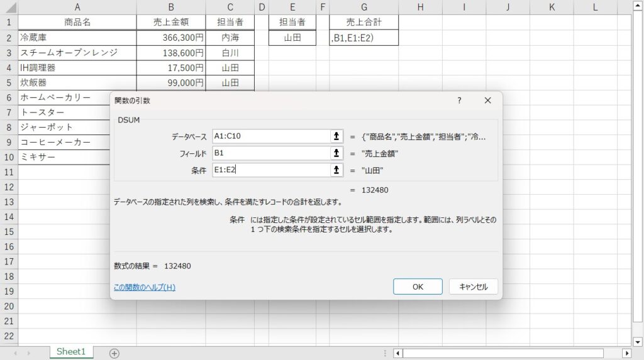The width and height of the screenshot is (644, 360).
Task: Select cell E2 containing 山田
Action: [x=292, y=38]
